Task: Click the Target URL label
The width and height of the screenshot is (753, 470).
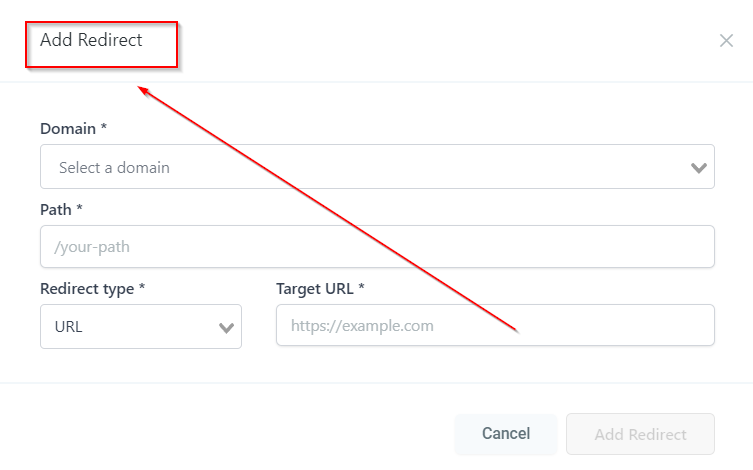Action: click(x=315, y=289)
